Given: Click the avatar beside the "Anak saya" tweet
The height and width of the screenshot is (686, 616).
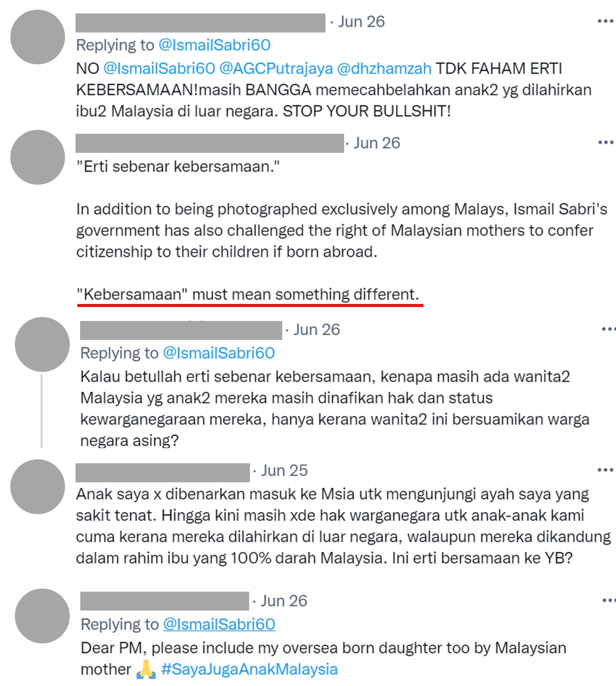Looking at the screenshot, I should (x=38, y=487).
